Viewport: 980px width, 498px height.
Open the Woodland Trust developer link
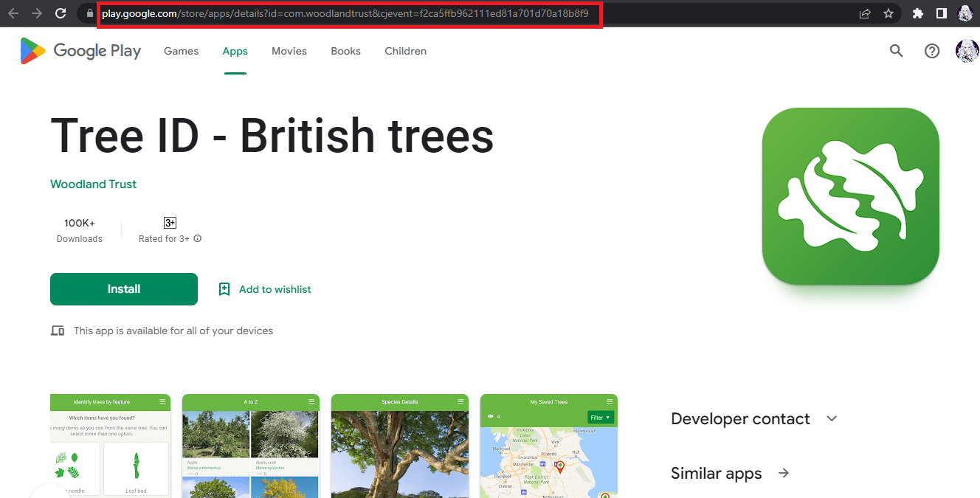[x=94, y=184]
